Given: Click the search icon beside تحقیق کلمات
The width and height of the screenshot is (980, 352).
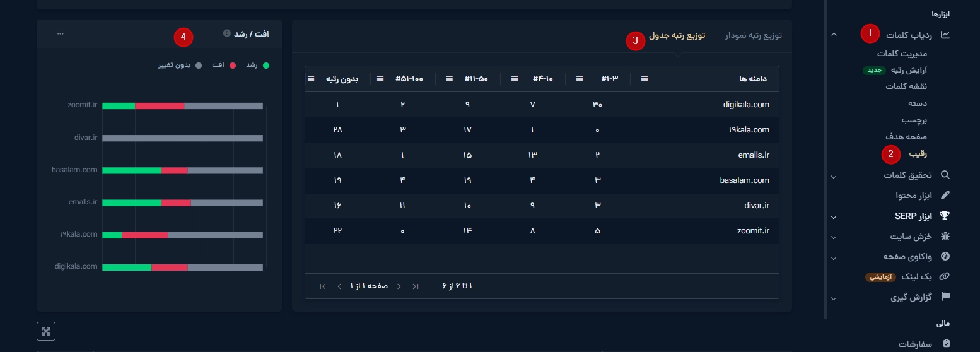Looking at the screenshot, I should pos(945,175).
